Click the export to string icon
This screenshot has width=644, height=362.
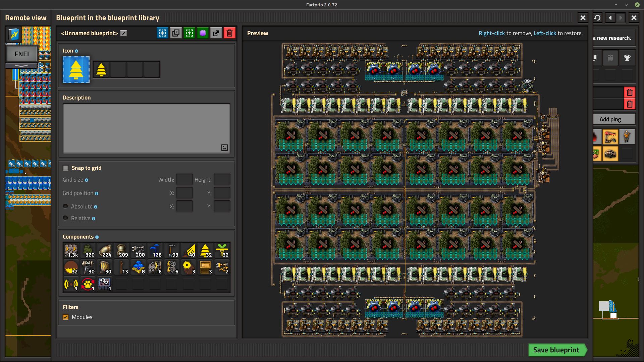point(216,33)
